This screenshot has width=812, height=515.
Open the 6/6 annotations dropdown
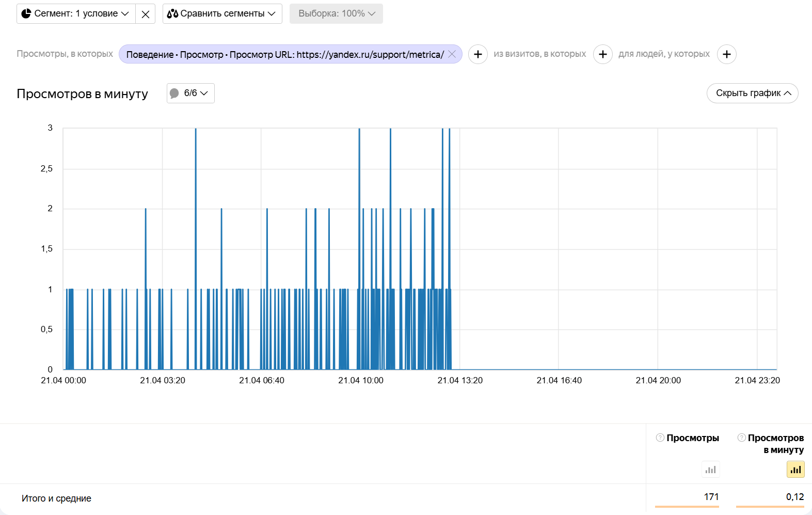[x=190, y=93]
